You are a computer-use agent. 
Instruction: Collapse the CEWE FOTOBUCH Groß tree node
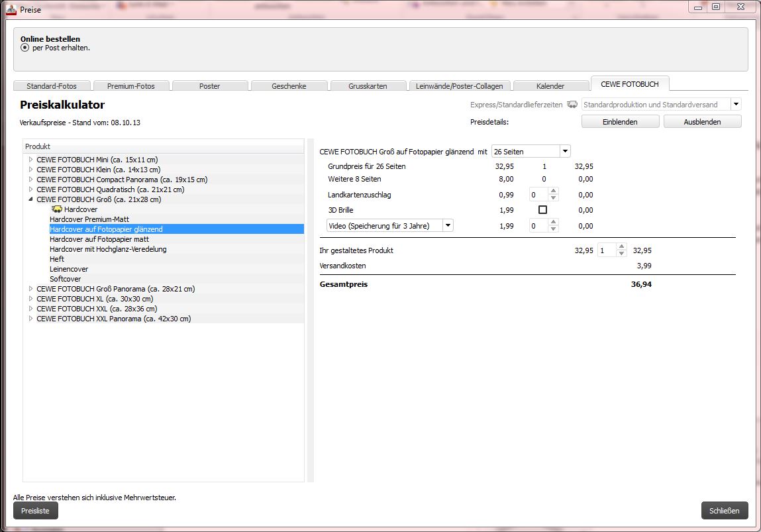pos(30,199)
